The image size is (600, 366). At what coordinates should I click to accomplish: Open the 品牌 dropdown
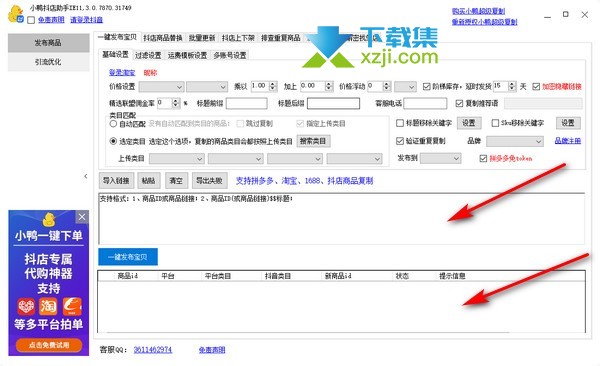click(x=515, y=142)
